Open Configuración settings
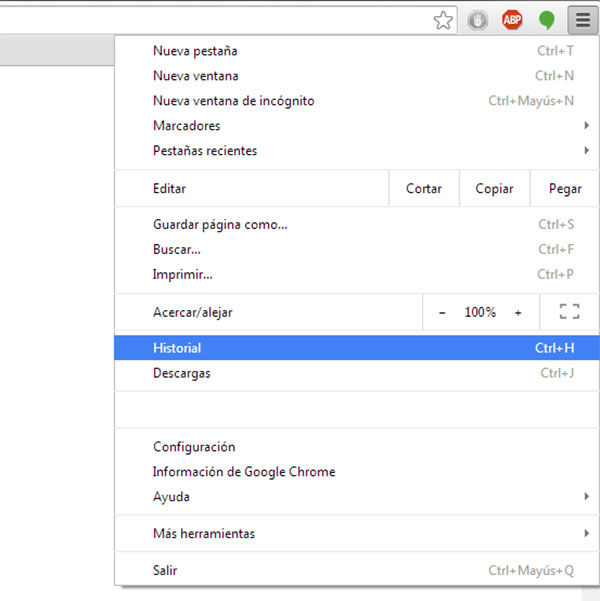This screenshot has width=600, height=601. (x=194, y=447)
